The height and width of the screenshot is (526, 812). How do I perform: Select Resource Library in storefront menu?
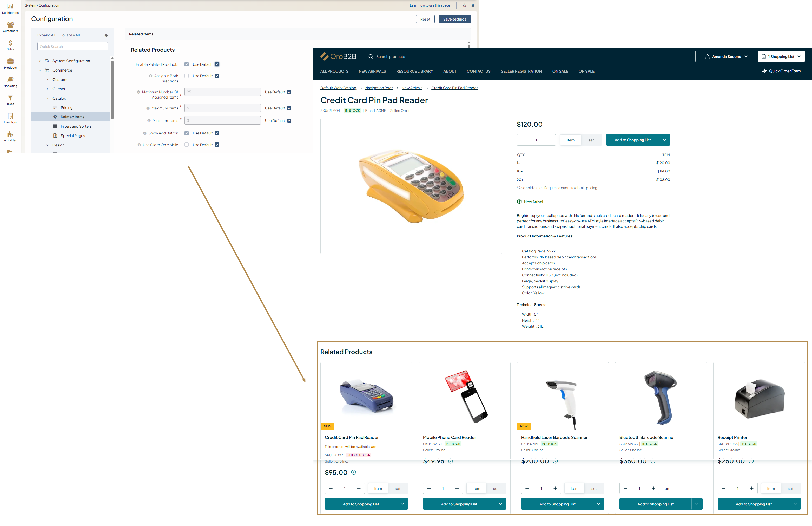(x=414, y=71)
